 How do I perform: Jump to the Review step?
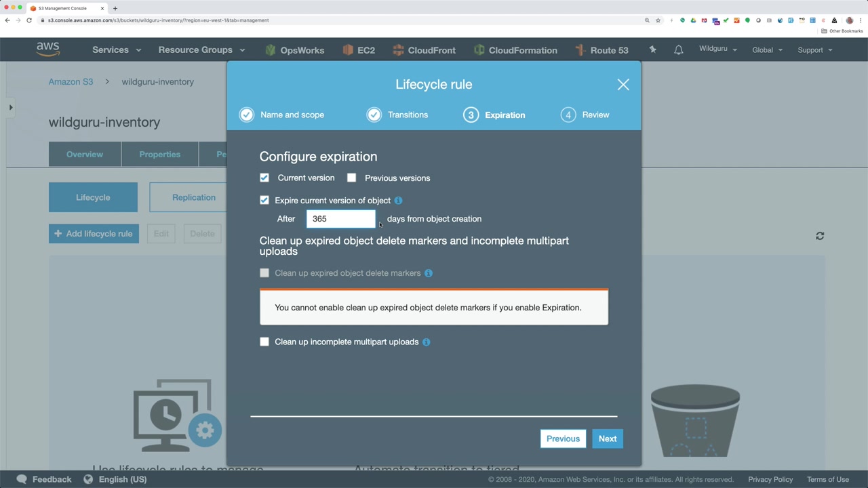(x=585, y=115)
